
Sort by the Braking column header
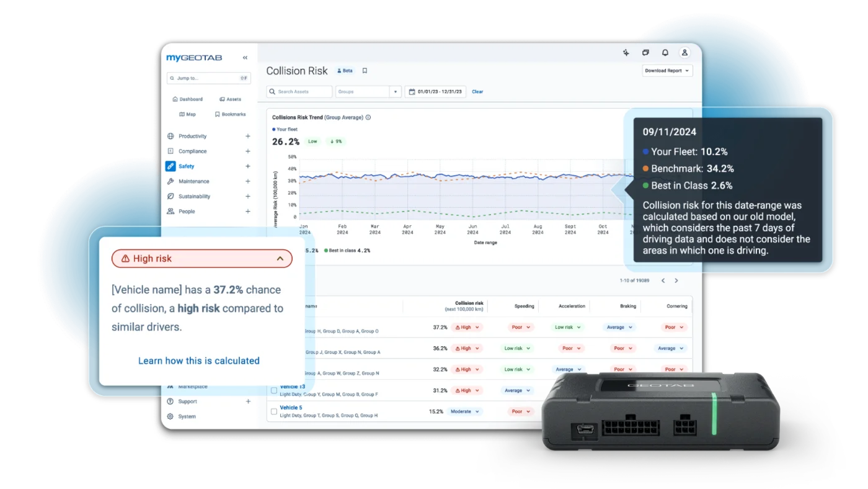tap(628, 306)
